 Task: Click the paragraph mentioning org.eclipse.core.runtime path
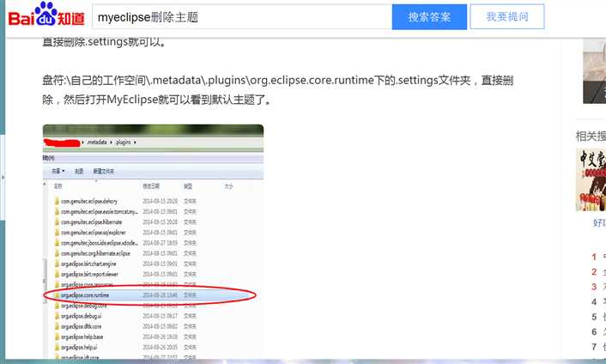point(277,90)
